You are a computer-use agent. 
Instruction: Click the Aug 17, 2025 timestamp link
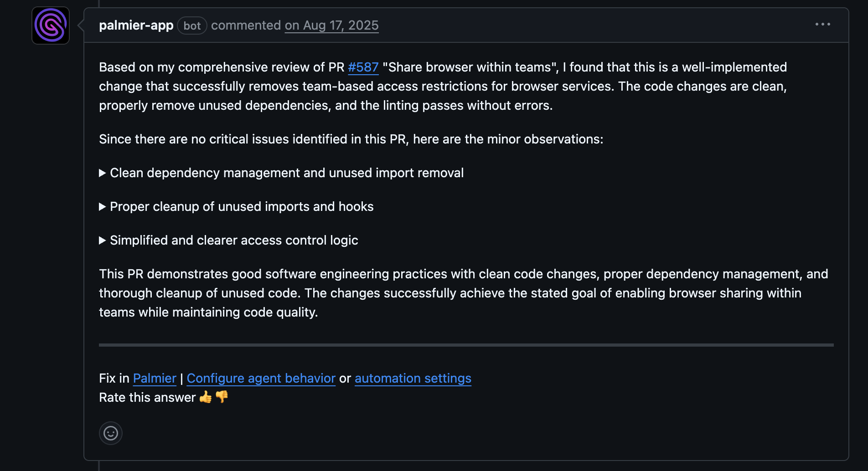point(331,25)
